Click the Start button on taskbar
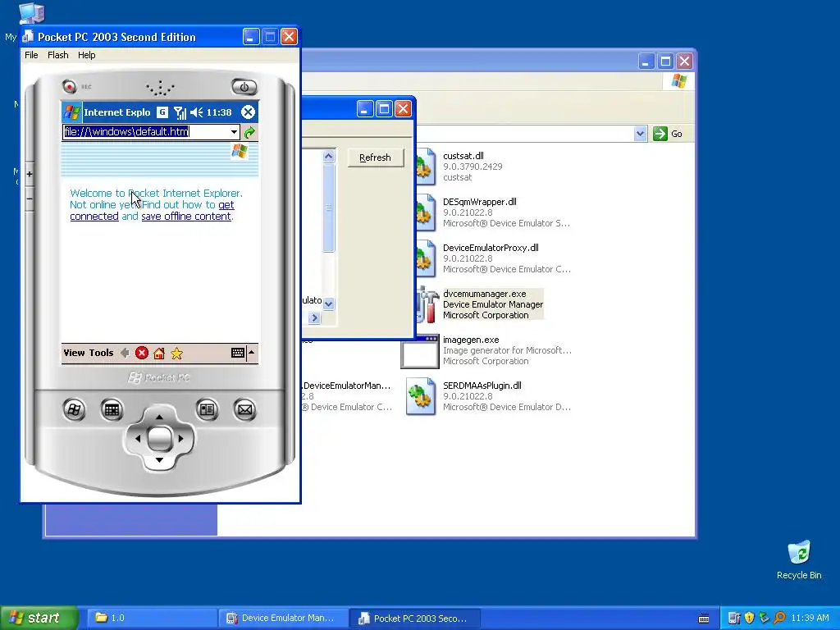The height and width of the screenshot is (630, 840). pyautogui.click(x=39, y=618)
